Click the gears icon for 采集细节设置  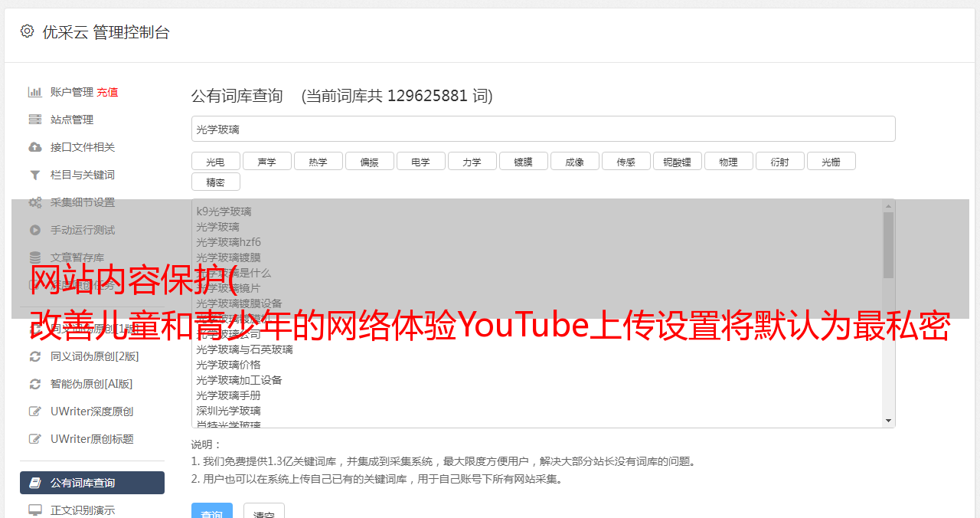coord(35,202)
